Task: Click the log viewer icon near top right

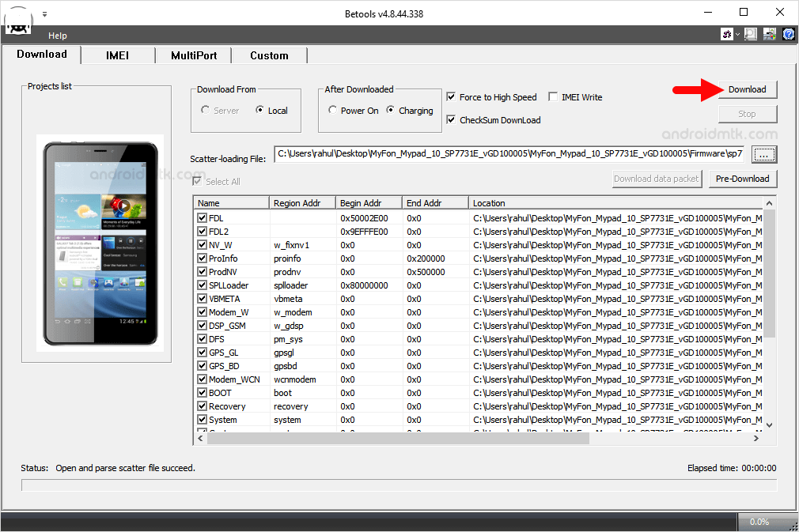Action: pyautogui.click(x=750, y=34)
